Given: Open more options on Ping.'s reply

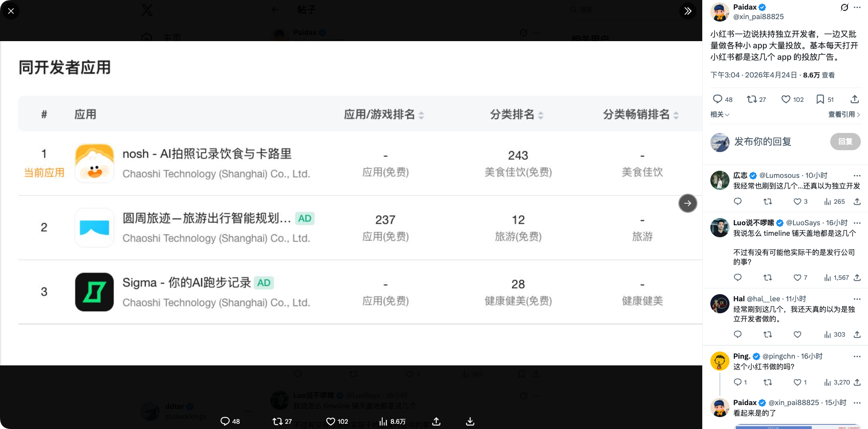Looking at the screenshot, I should (x=857, y=356).
